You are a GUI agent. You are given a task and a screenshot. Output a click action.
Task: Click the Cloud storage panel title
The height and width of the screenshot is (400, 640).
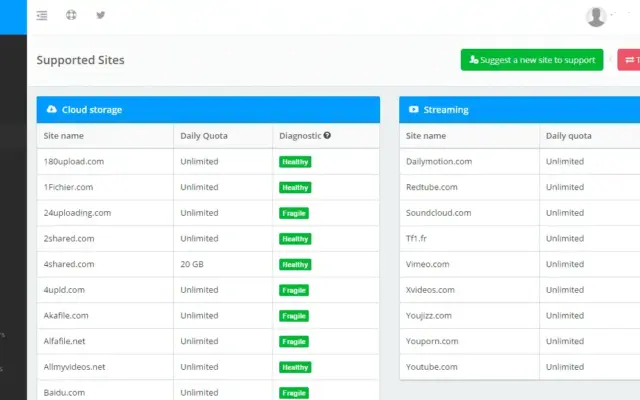(x=92, y=109)
